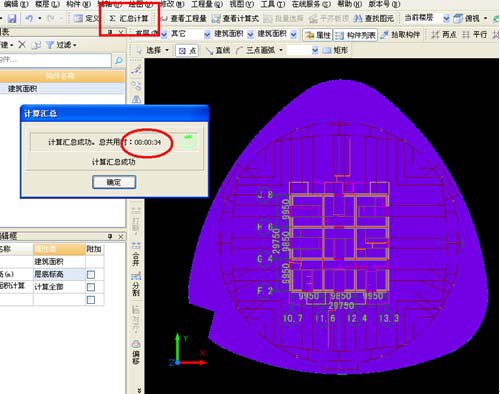Open the 俯视 view dropdown arrow

(x=485, y=18)
